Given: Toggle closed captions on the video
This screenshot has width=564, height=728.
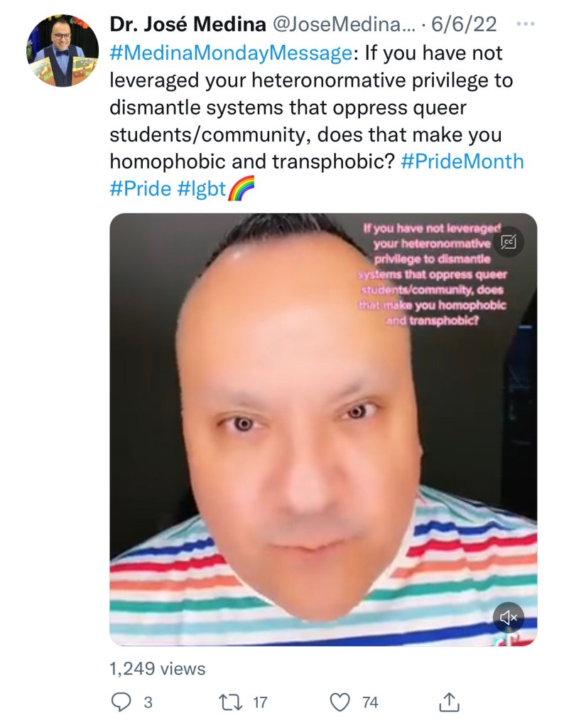Looking at the screenshot, I should tap(509, 242).
